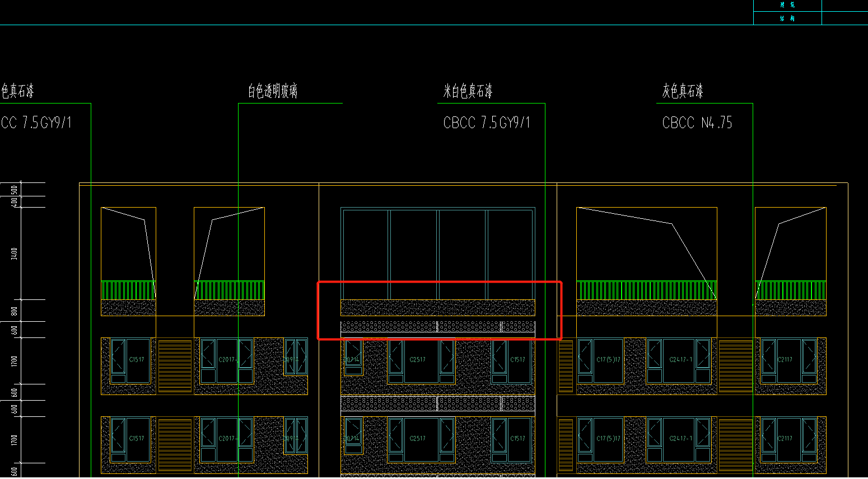Select upper-row C2117 window label
This screenshot has width=868, height=479.
pos(785,360)
